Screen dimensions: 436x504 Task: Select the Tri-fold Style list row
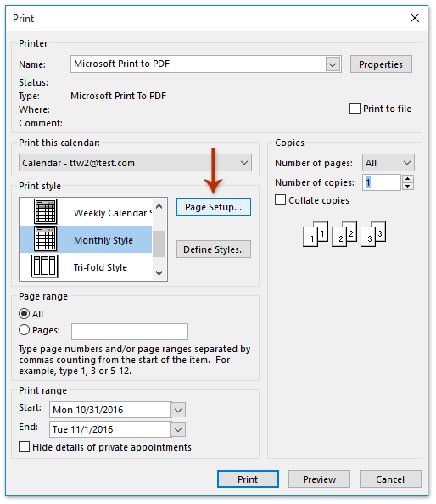[87, 266]
